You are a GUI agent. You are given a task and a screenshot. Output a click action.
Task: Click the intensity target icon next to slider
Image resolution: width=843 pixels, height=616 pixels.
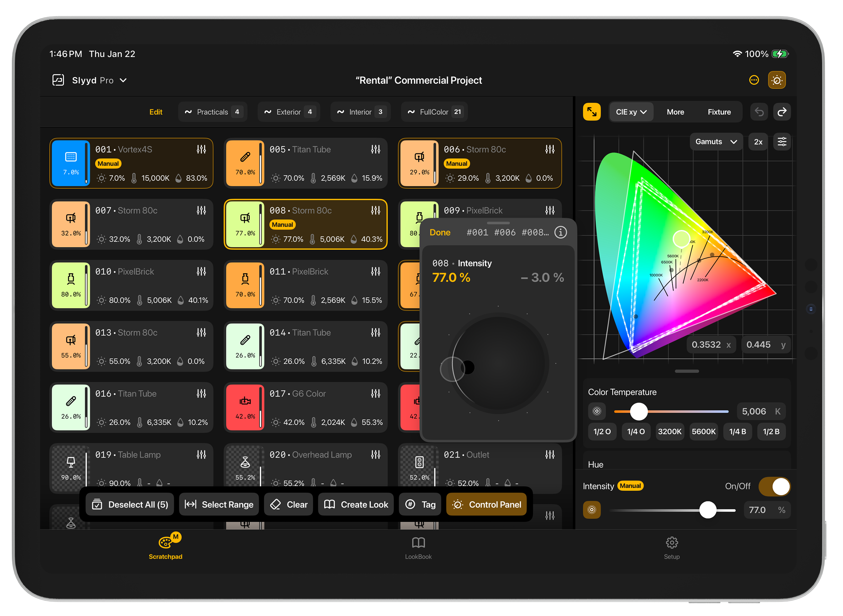(x=592, y=510)
